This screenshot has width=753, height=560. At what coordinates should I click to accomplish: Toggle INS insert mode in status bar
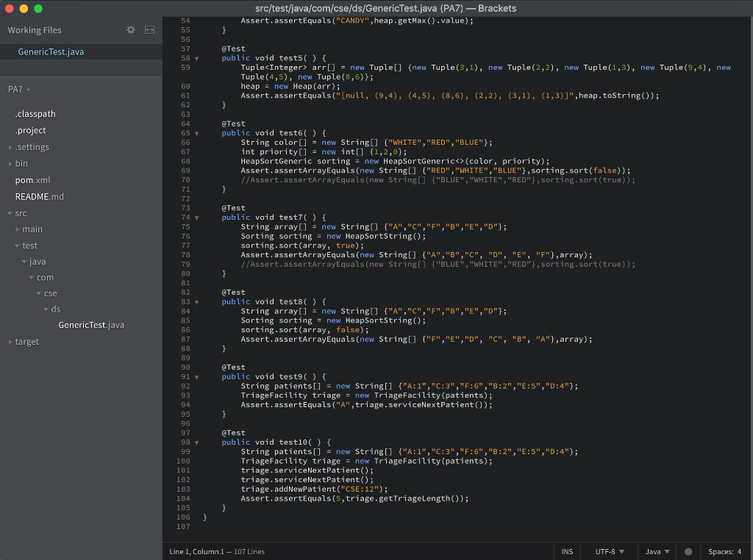pos(567,552)
